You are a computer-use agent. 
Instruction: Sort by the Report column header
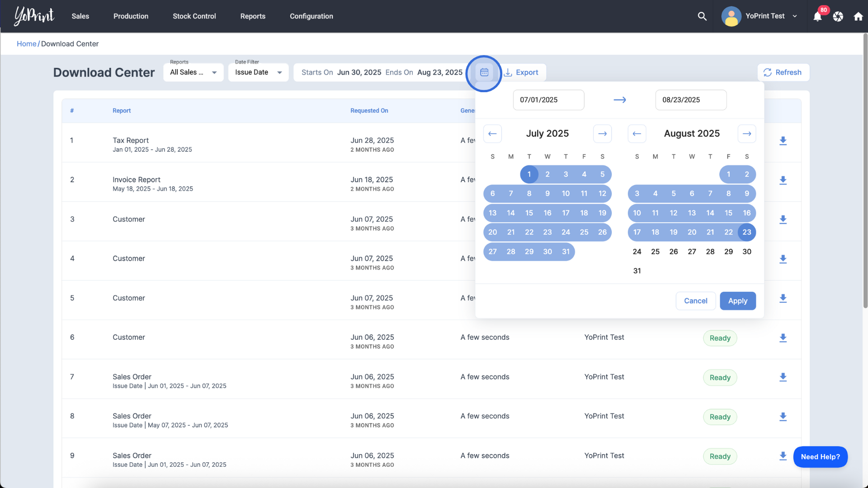[x=122, y=111]
